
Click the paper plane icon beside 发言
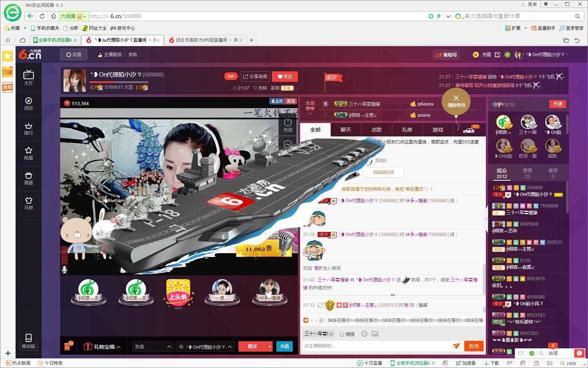[457, 346]
